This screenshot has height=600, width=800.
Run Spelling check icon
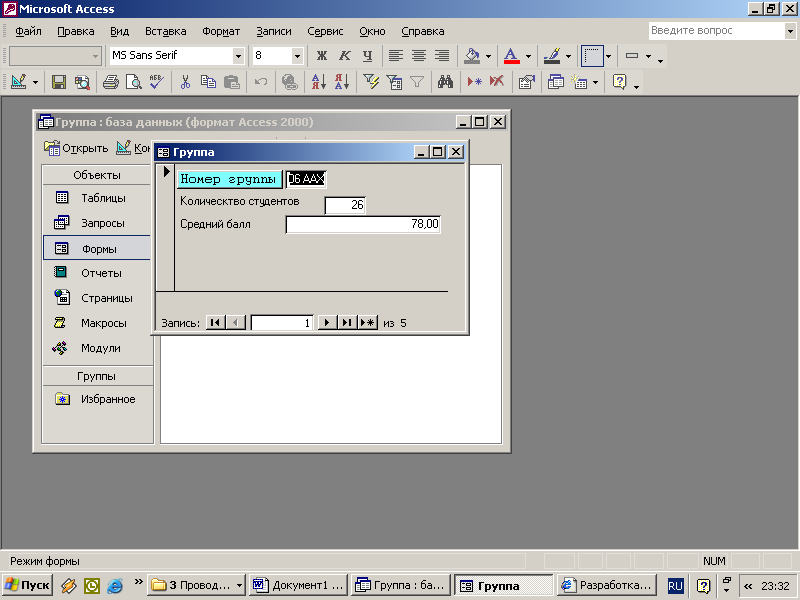[157, 82]
